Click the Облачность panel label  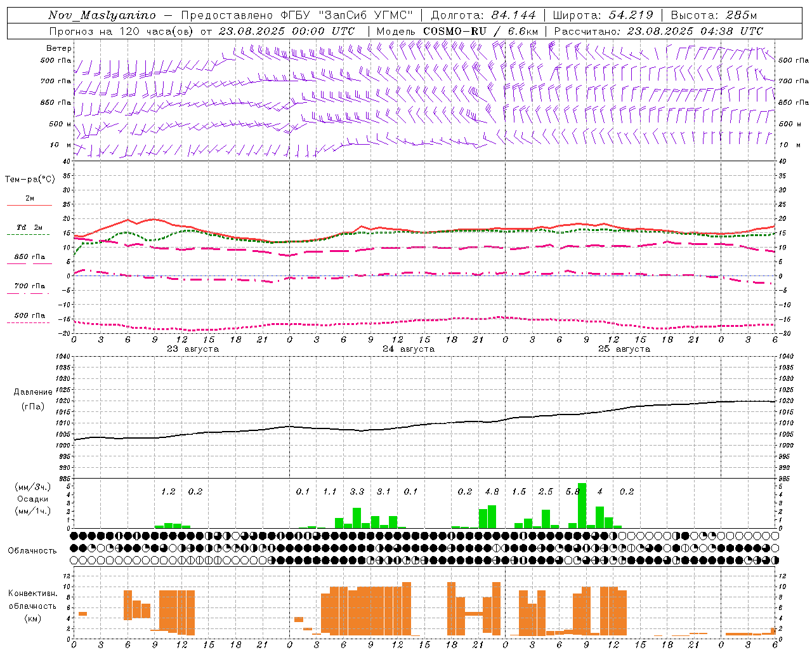(32, 550)
